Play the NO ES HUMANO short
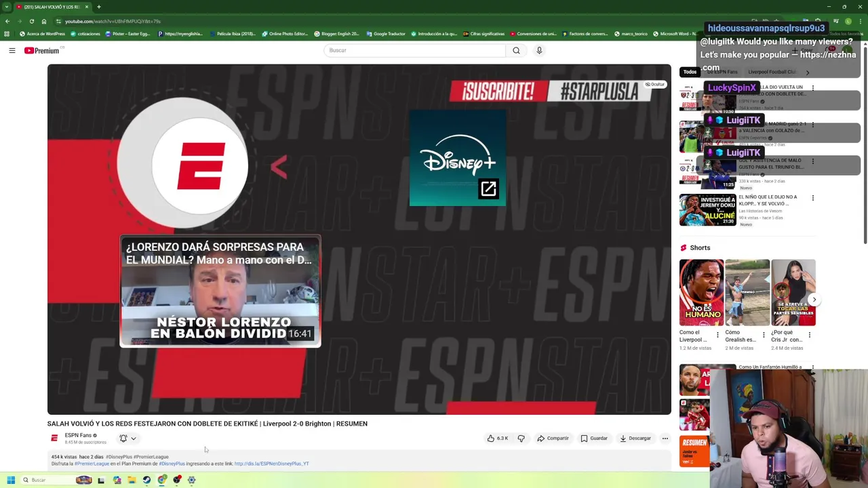The width and height of the screenshot is (868, 488). click(x=701, y=292)
